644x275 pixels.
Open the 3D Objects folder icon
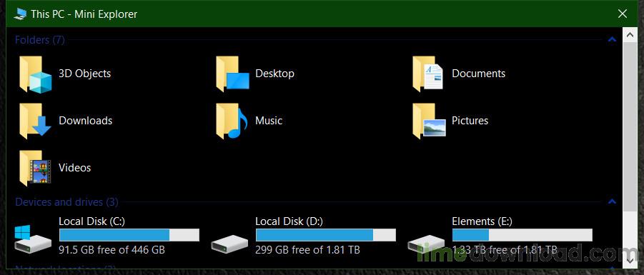(x=36, y=74)
